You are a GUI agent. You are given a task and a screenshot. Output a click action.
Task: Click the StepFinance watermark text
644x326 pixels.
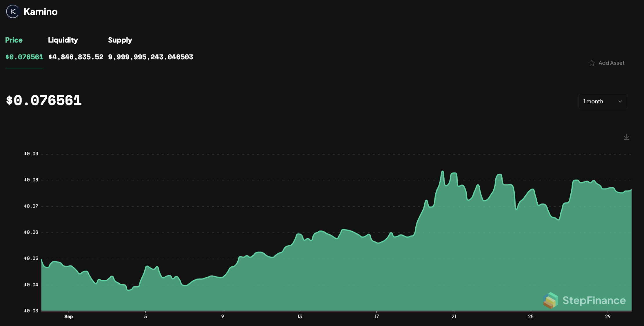594,301
